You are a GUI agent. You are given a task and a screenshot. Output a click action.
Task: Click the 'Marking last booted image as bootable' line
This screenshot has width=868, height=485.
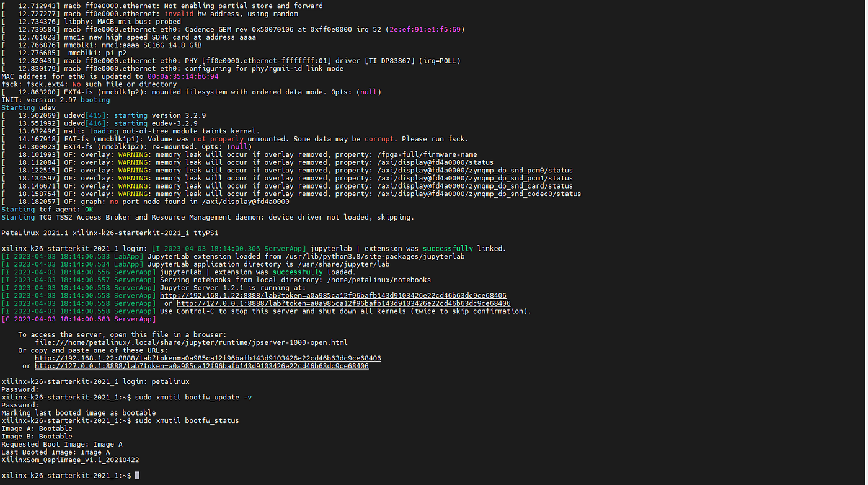click(79, 413)
